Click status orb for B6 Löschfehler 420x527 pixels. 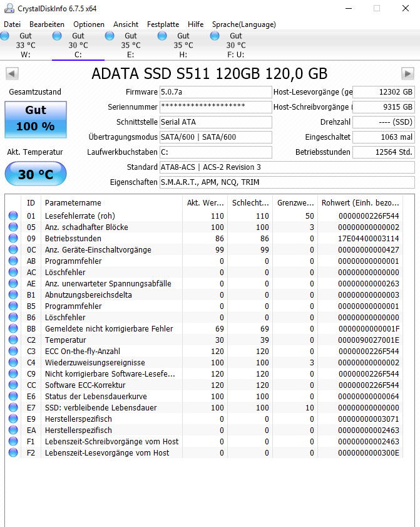pos(13,317)
